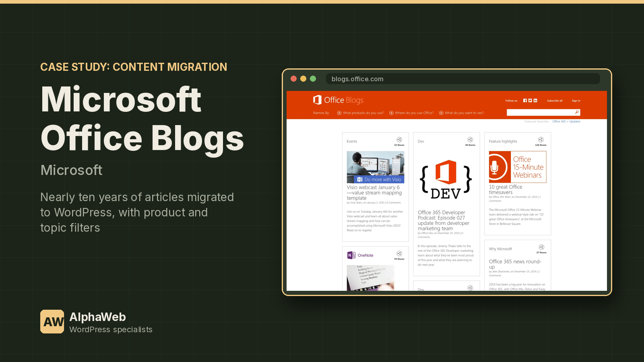The height and width of the screenshot is (362, 644).
Task: Open the OneNote list photo thumbnail
Action: [370, 278]
